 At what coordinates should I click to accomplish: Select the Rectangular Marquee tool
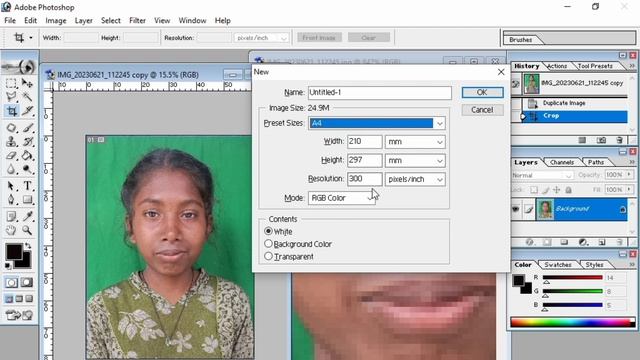point(11,83)
